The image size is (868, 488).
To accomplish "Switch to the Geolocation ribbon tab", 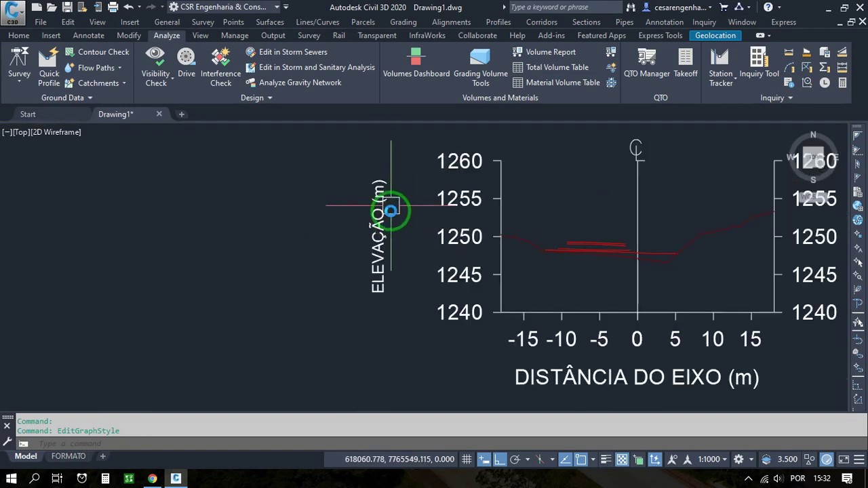I will tap(715, 35).
